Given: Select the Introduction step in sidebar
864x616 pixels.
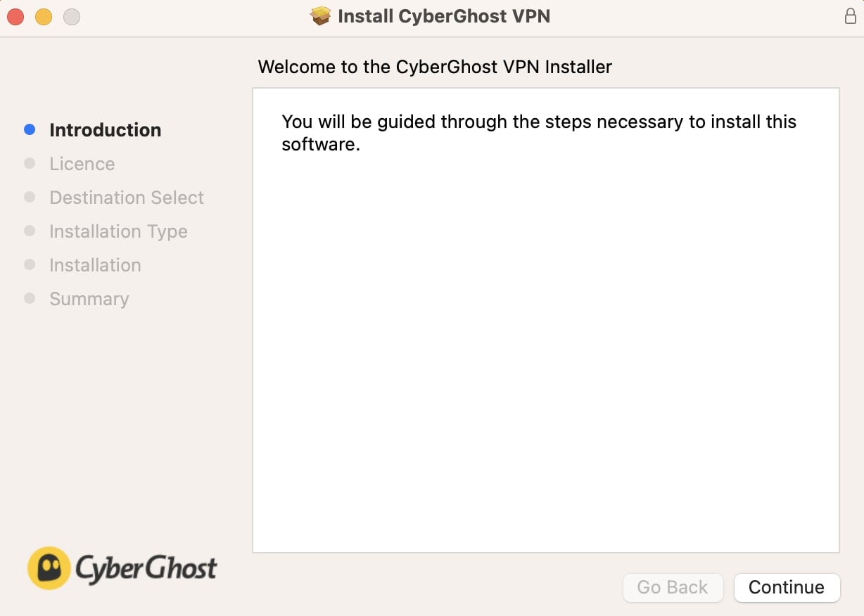Looking at the screenshot, I should point(106,130).
